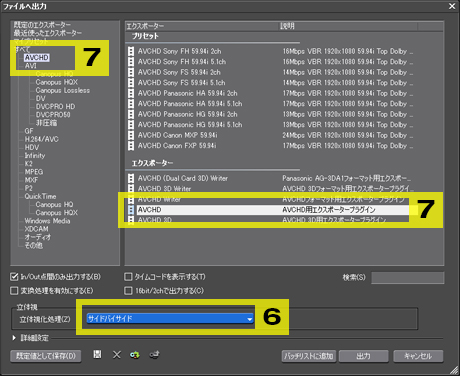460x376 pixels.
Task: Click 既定値として保存(D) button
Action: point(46,356)
